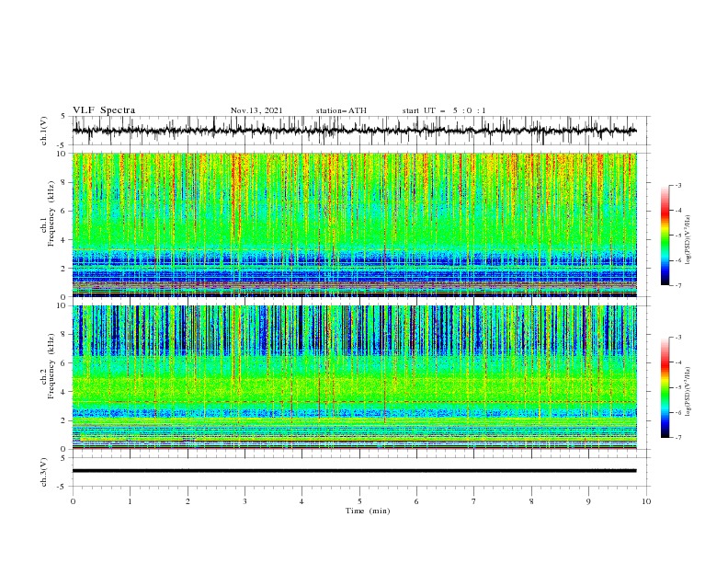Click the "5" tick on time axis
This screenshot has height=563, width=728.
tap(359, 501)
